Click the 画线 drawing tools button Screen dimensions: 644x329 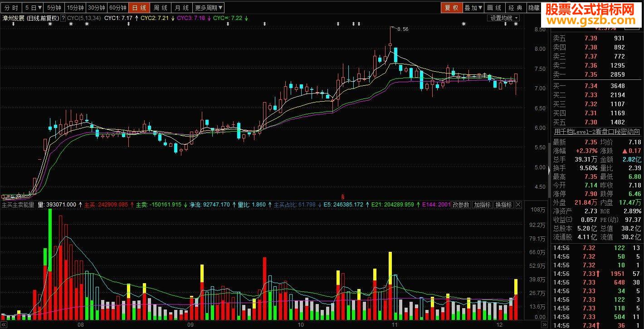[494, 8]
